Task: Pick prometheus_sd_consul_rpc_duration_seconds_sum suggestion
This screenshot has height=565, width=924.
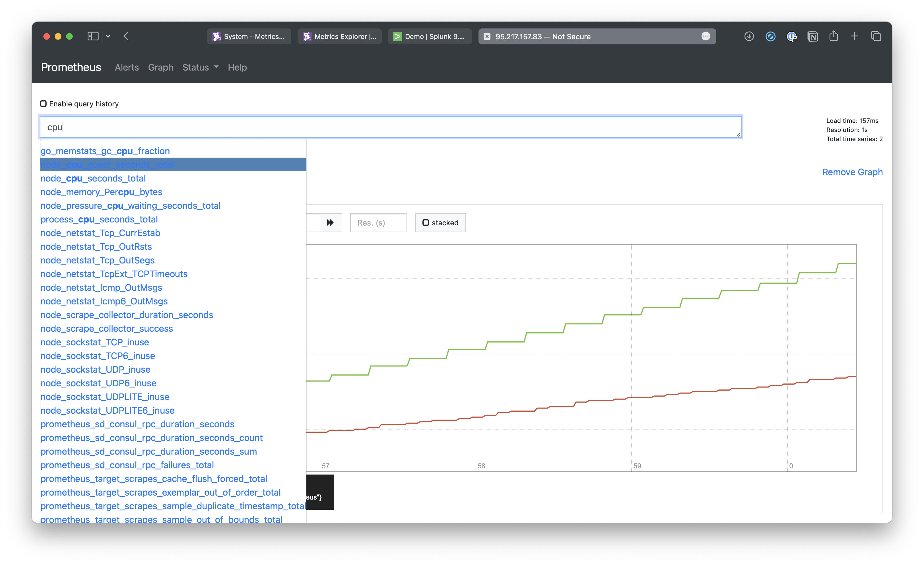Action: pyautogui.click(x=173, y=451)
